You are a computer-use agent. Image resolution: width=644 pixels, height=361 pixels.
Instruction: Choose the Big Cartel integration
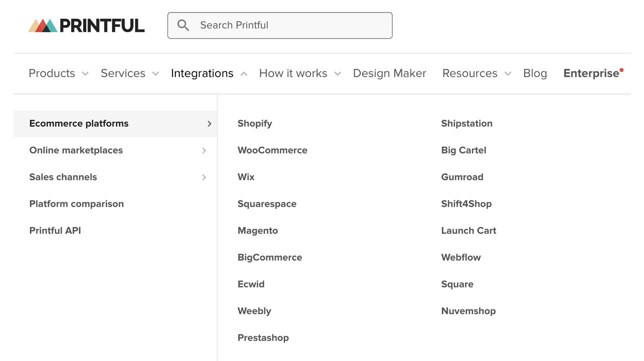pyautogui.click(x=464, y=150)
